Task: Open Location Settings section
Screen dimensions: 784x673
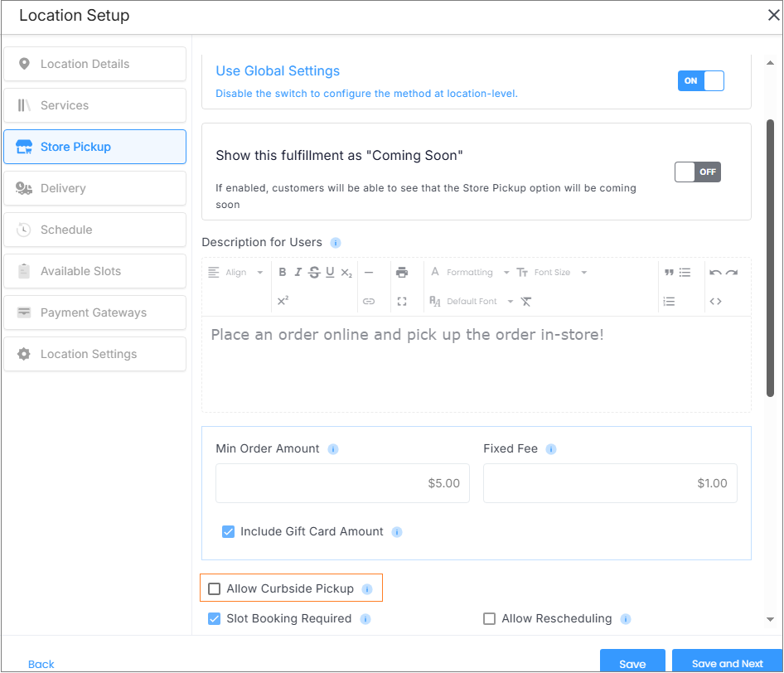Action: click(95, 354)
